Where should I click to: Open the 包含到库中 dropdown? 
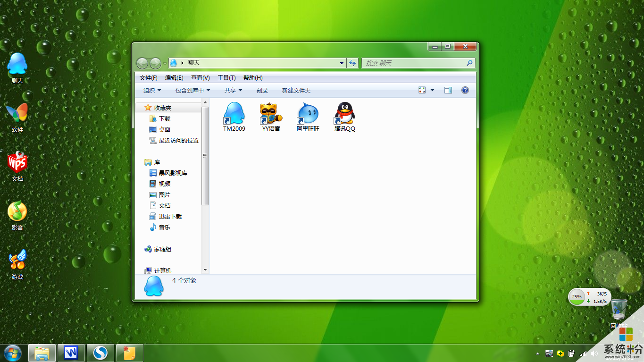tap(192, 91)
